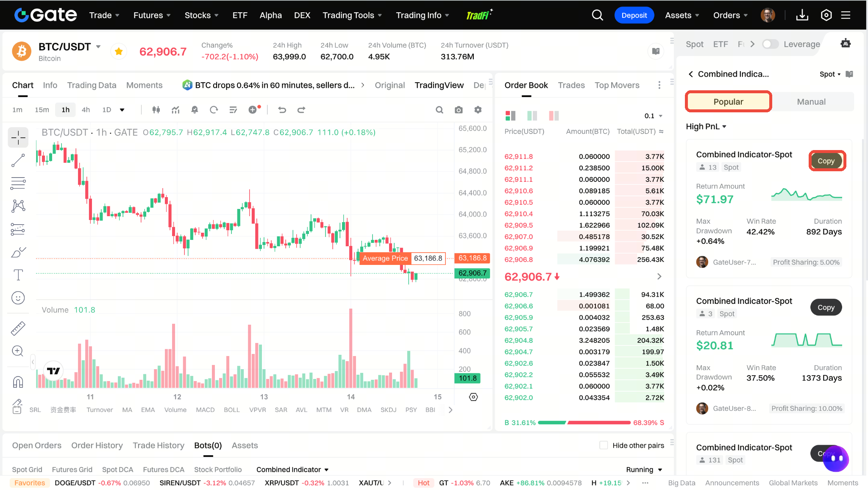The width and height of the screenshot is (868, 490).
Task: Toggle the magnet snap tool
Action: (18, 381)
